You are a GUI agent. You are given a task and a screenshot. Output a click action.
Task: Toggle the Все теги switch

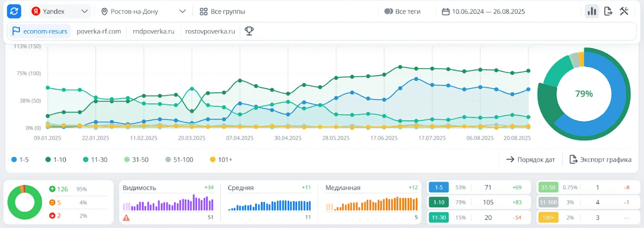pyautogui.click(x=389, y=11)
